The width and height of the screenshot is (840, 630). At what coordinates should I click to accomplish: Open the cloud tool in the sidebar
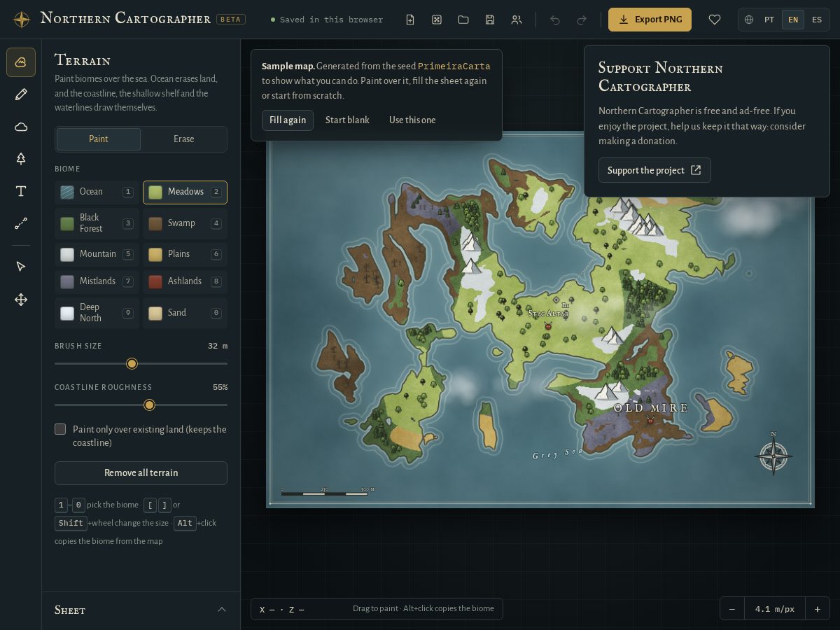21,127
